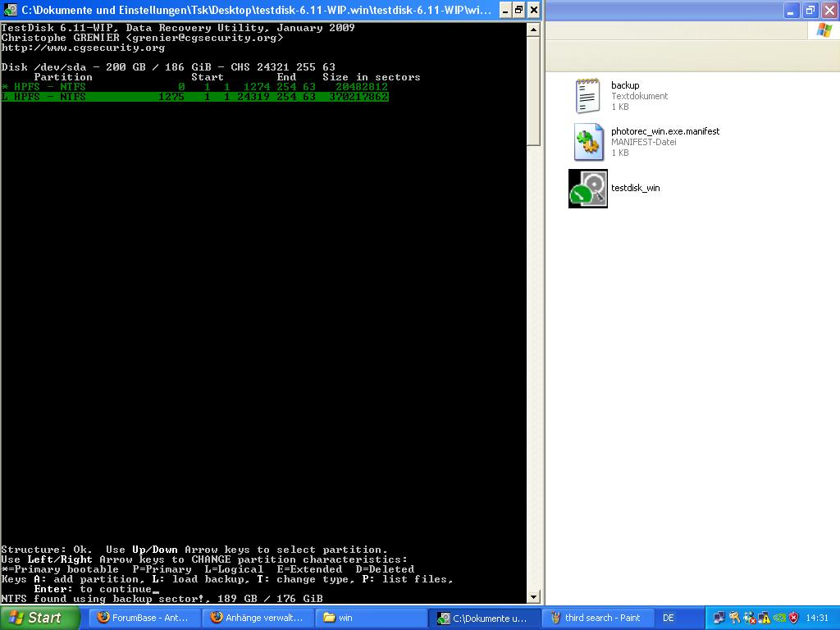Click the backup file name label
The width and height of the screenshot is (840, 630).
click(x=625, y=85)
